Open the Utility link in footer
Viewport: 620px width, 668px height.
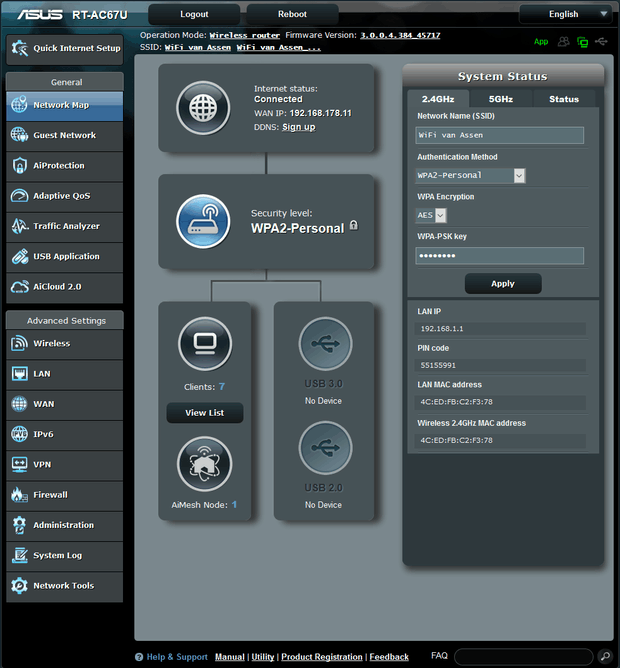pyautogui.click(x=262, y=657)
